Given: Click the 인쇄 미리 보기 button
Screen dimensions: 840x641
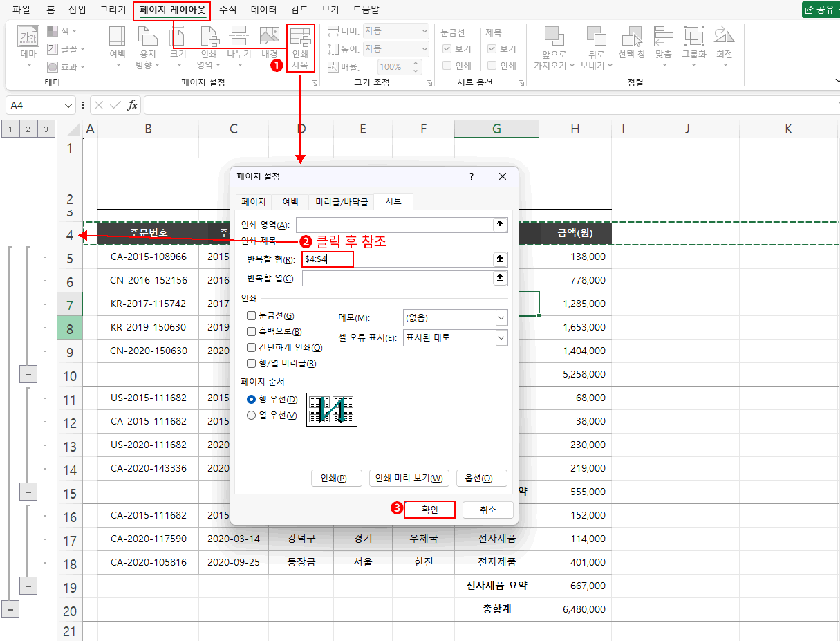Looking at the screenshot, I should (x=409, y=479).
